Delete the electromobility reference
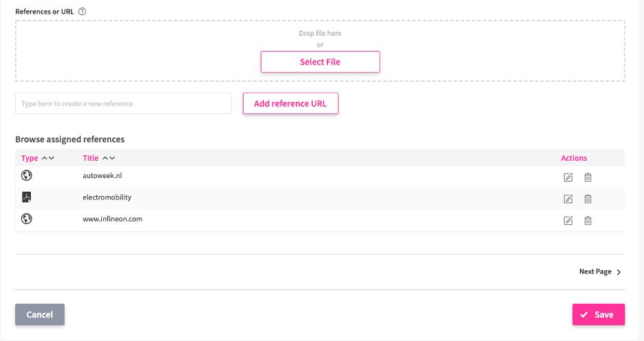Viewport: 644px width, 341px height. click(588, 199)
